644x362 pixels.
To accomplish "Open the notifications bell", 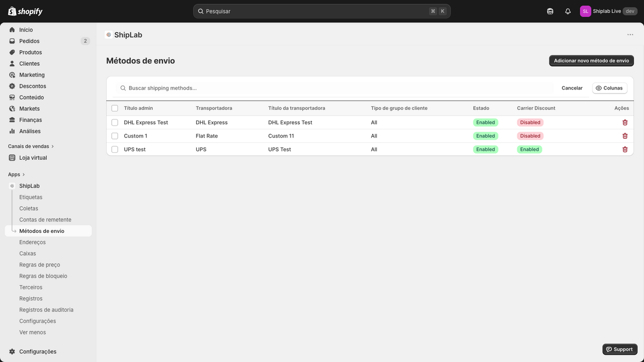I will (568, 11).
